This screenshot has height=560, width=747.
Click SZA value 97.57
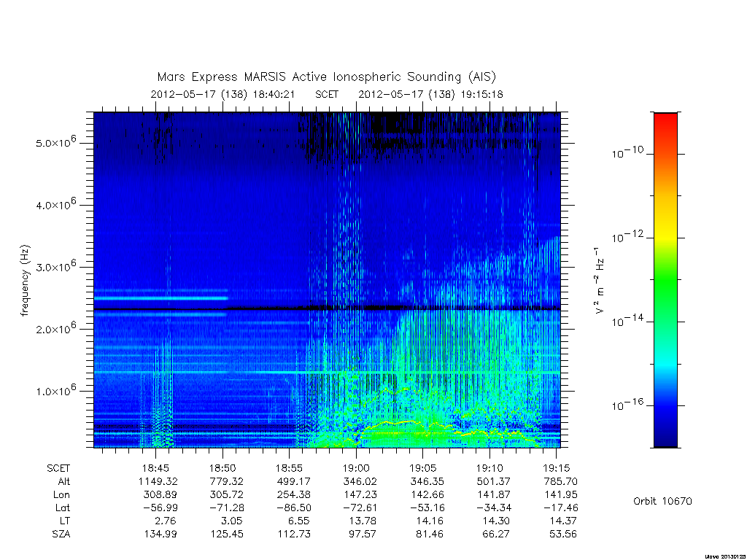[363, 534]
